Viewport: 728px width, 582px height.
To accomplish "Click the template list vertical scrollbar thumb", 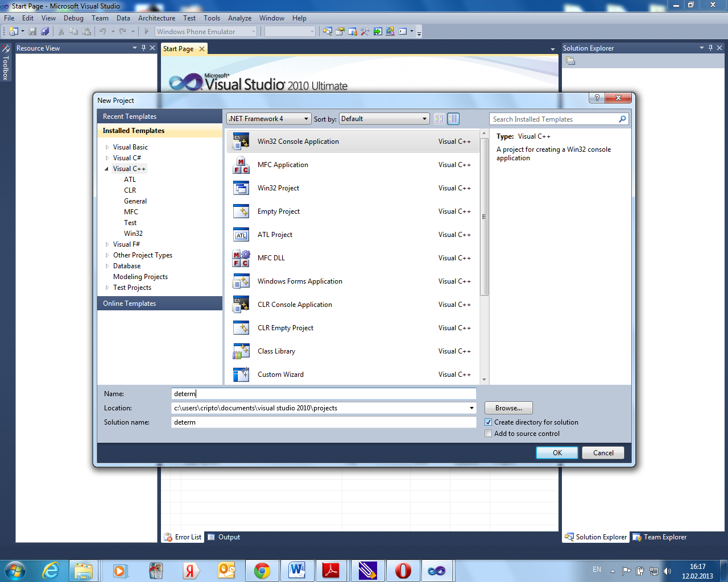I will (x=485, y=216).
